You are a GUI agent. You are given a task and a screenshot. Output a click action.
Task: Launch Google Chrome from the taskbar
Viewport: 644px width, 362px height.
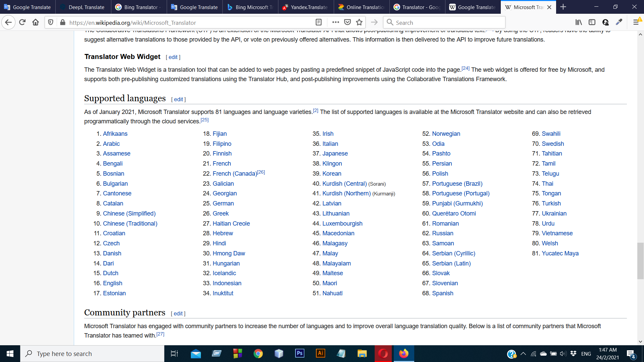(x=258, y=354)
